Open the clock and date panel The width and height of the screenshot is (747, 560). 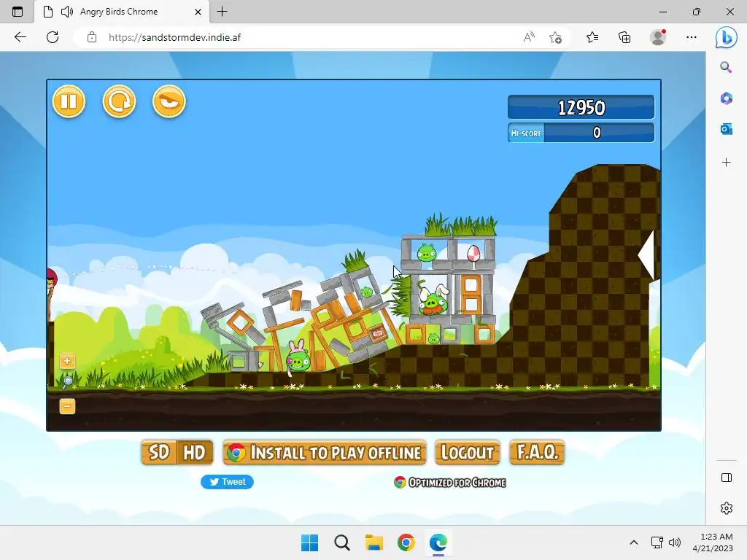713,542
